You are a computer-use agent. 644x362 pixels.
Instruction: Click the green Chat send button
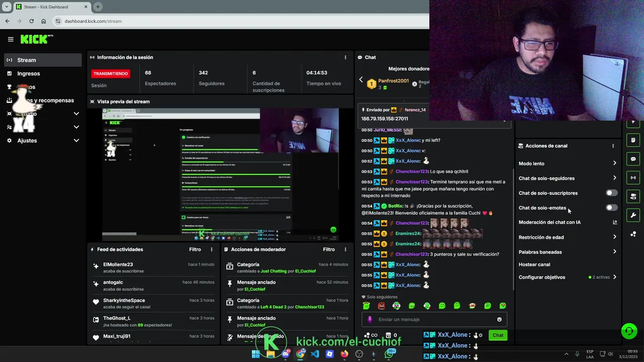click(x=498, y=335)
